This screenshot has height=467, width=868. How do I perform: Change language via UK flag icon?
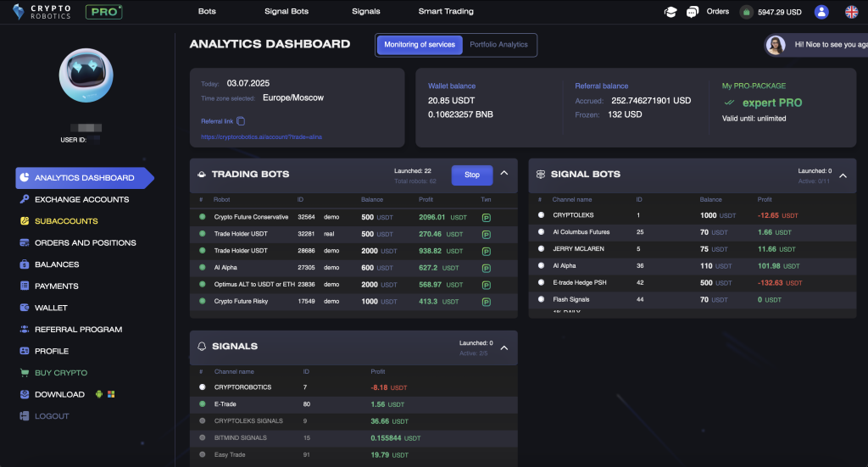pos(851,12)
